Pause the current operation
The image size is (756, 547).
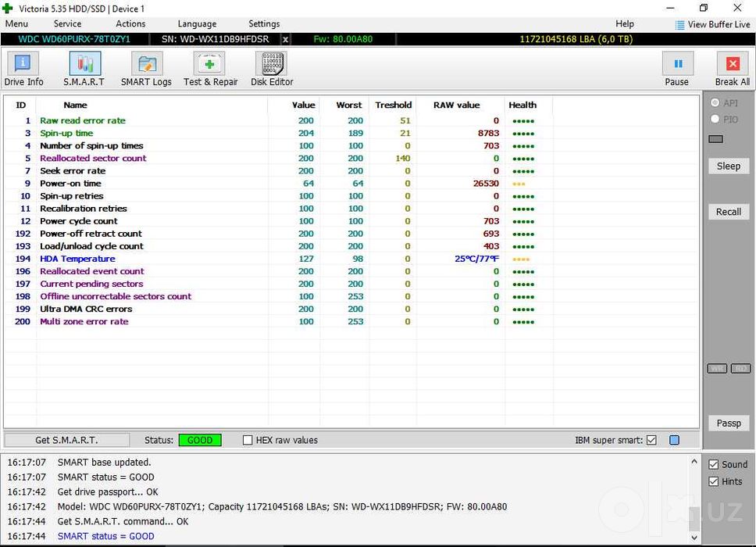677,70
